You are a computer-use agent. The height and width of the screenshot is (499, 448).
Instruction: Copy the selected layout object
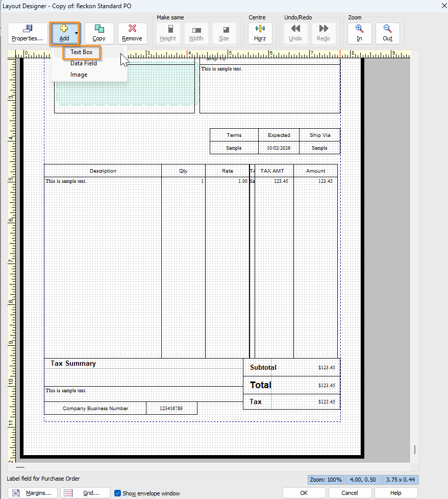click(x=99, y=33)
